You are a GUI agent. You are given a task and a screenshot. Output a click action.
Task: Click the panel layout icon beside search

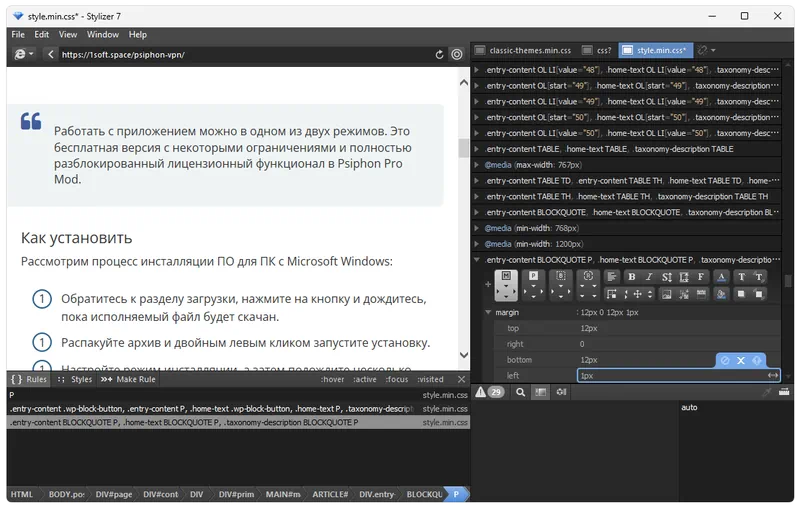[x=540, y=392]
